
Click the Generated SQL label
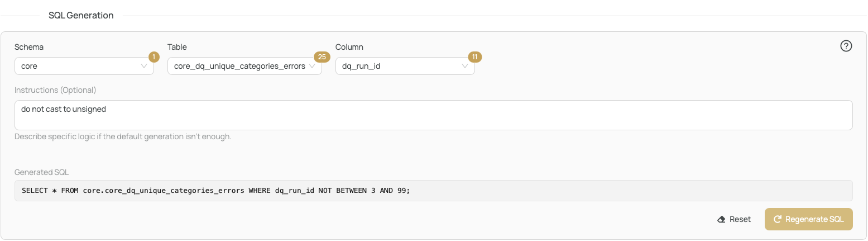tap(42, 172)
